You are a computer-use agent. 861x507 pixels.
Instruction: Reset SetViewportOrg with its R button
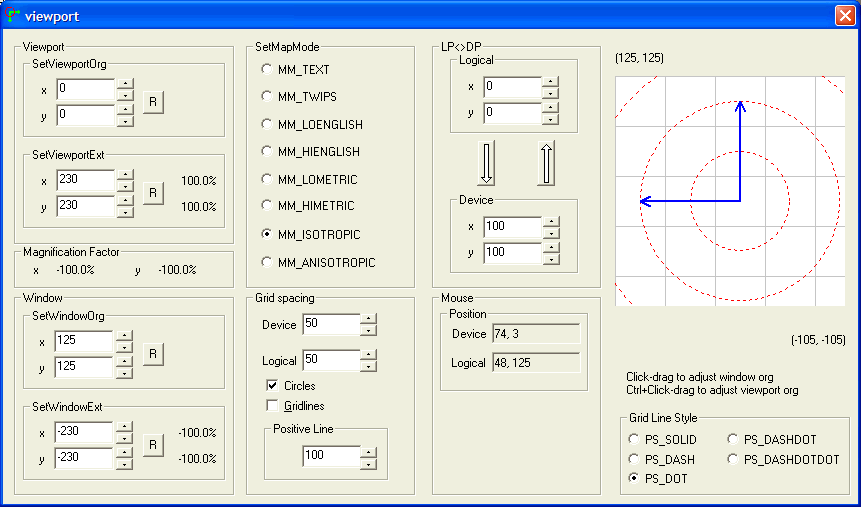point(153,102)
